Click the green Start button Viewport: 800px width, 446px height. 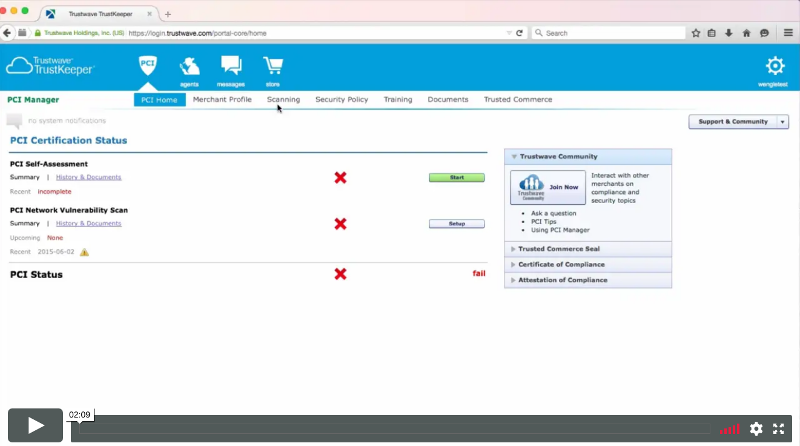456,177
